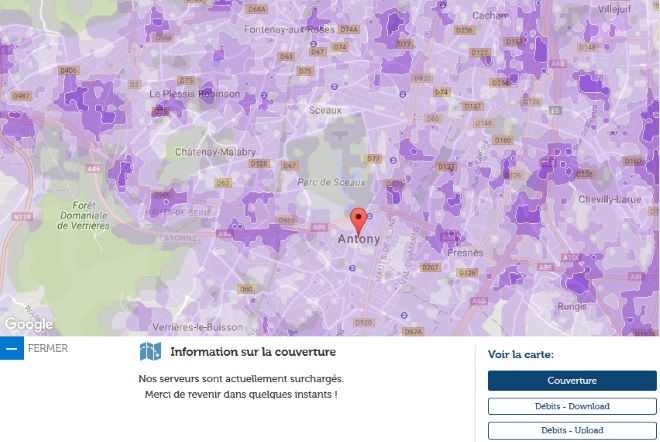Select the Verrières-le-Buisson label

click(197, 327)
